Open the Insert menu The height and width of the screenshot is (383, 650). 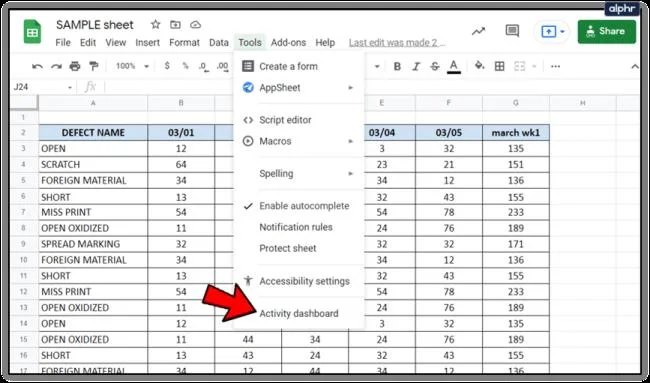(148, 43)
